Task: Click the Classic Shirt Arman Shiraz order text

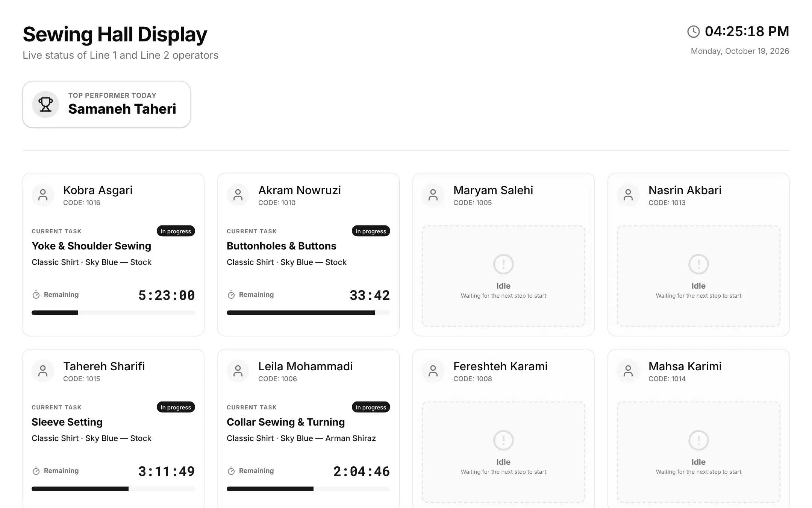Action: 301,438
